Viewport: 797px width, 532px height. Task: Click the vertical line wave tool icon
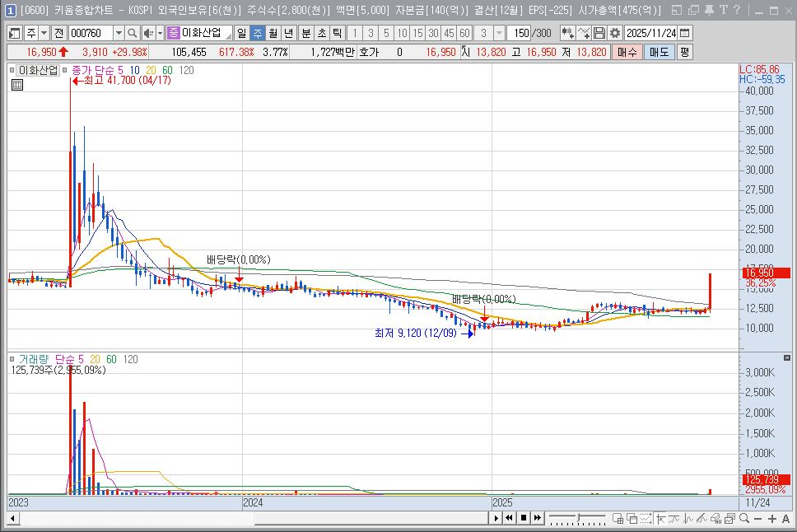pos(689,519)
